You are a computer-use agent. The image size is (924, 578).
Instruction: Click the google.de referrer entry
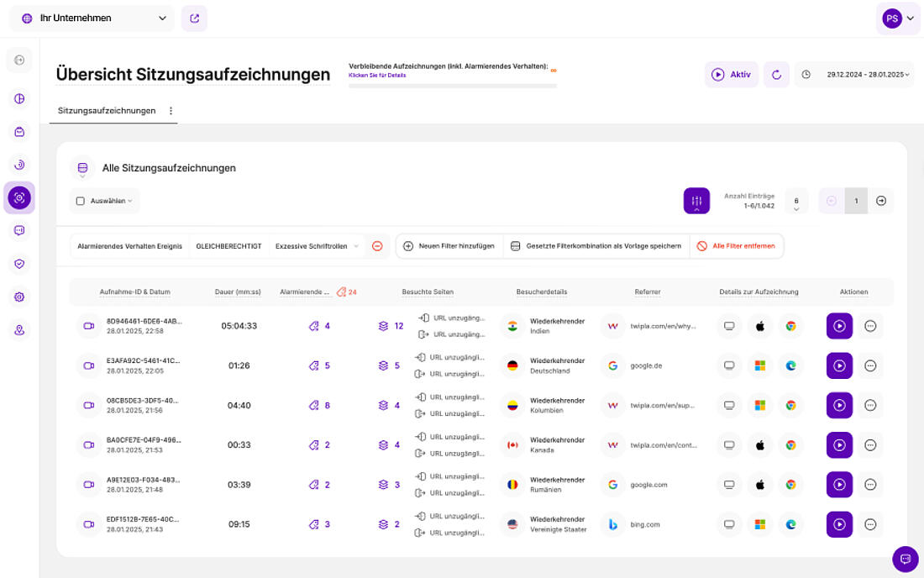(647, 366)
